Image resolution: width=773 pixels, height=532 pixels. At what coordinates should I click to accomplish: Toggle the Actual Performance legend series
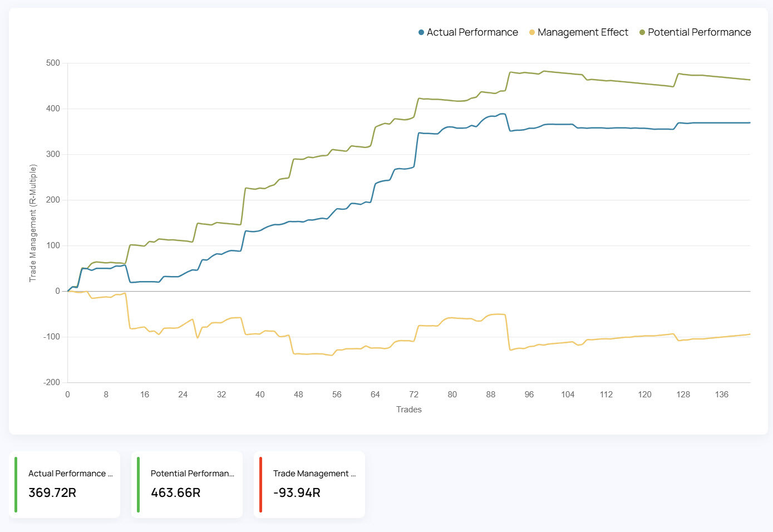point(472,32)
